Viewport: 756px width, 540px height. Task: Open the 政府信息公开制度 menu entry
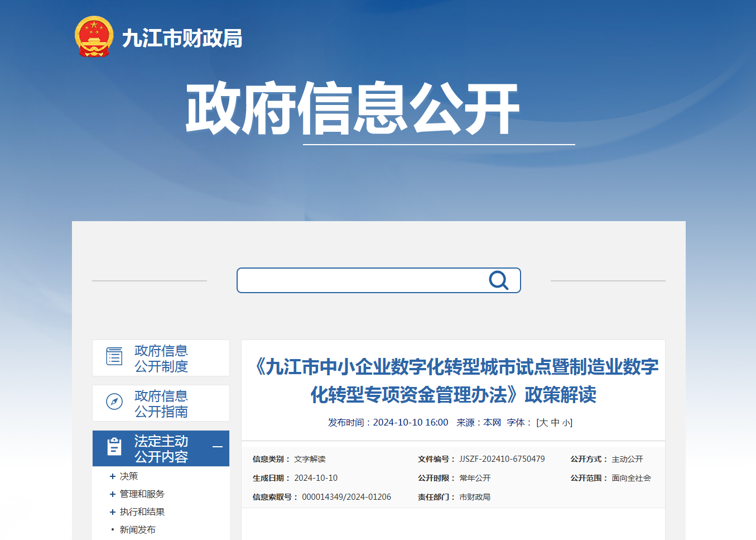[161, 359]
